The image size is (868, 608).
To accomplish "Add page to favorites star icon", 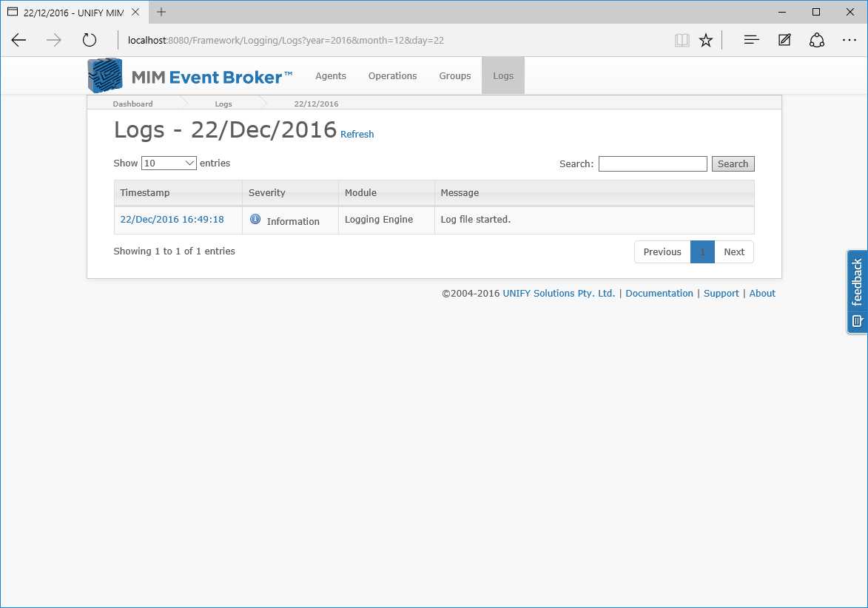I will [706, 40].
